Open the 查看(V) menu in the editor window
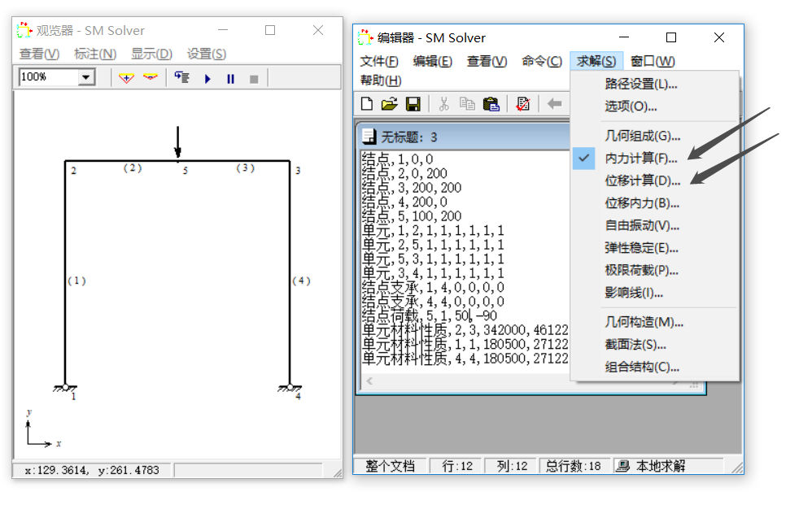Image resolution: width=812 pixels, height=509 pixels. coord(487,62)
